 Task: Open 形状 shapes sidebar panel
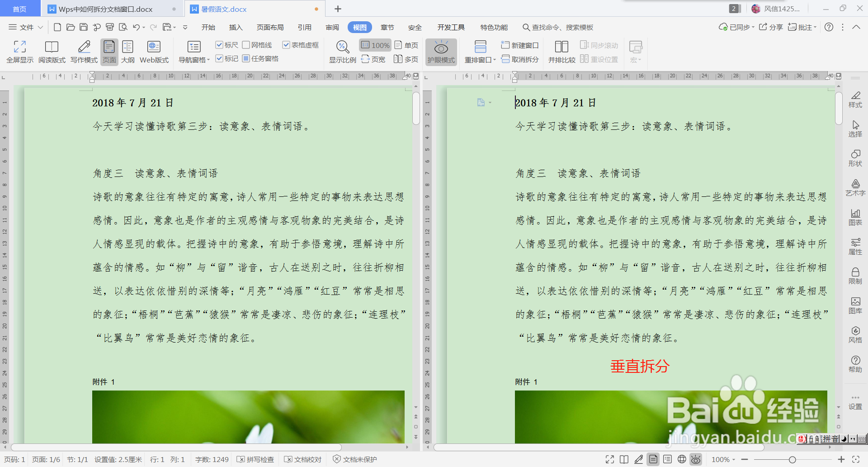click(x=855, y=158)
